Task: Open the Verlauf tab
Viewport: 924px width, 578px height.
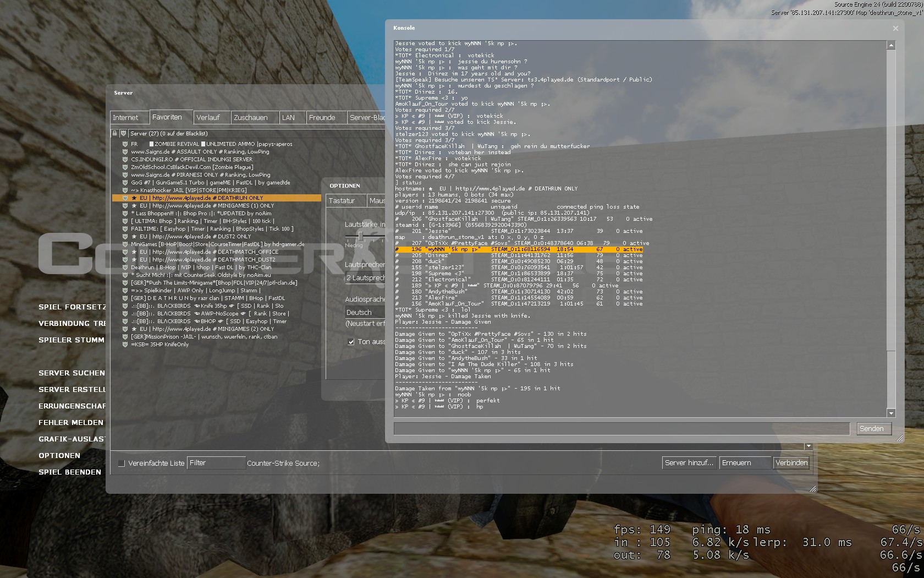Action: point(208,118)
